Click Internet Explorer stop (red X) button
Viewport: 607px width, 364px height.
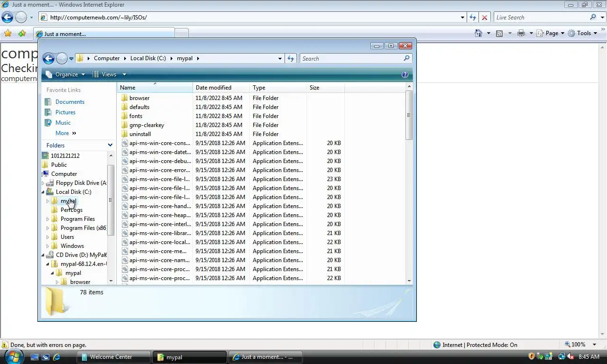[x=485, y=18]
